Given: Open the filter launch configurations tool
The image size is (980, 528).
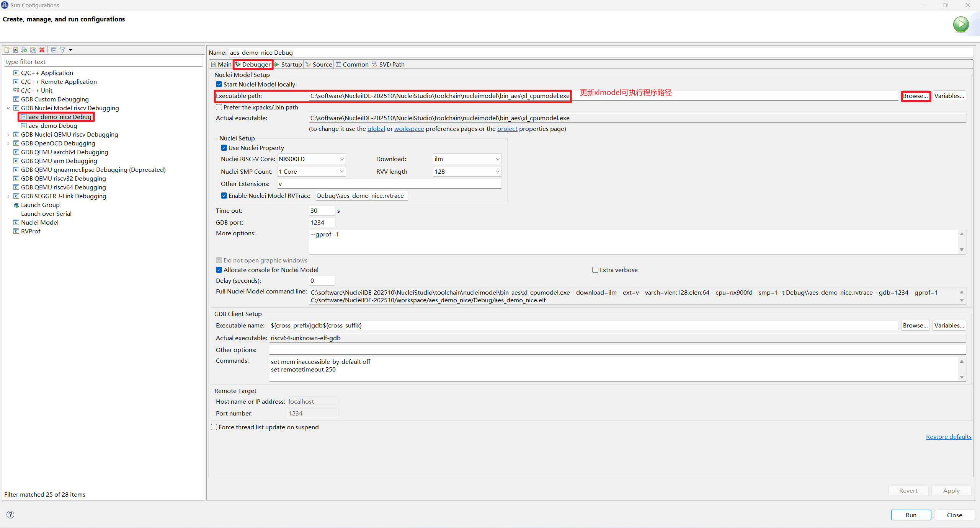Looking at the screenshot, I should [63, 50].
